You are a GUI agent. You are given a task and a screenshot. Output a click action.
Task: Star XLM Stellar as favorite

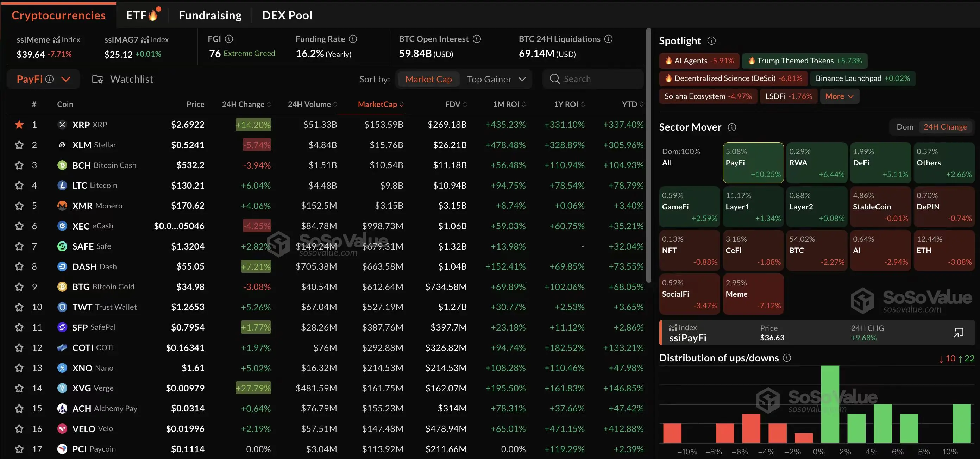pos(19,145)
